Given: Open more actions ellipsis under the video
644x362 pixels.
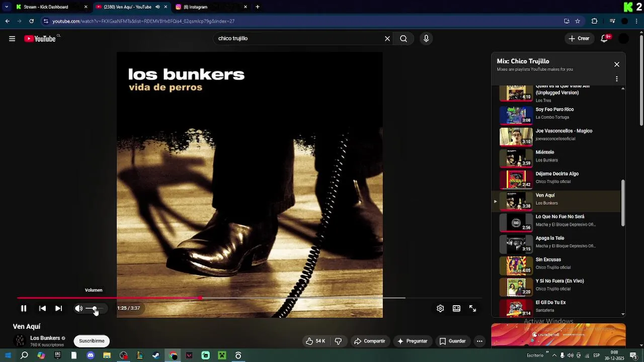Looking at the screenshot, I should pyautogui.click(x=479, y=341).
